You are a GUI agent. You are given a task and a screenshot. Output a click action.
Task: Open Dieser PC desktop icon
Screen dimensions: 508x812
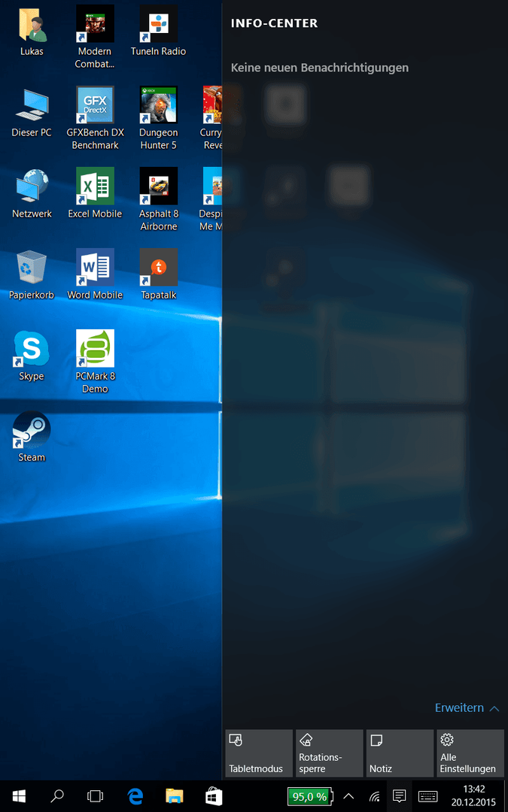[32, 112]
